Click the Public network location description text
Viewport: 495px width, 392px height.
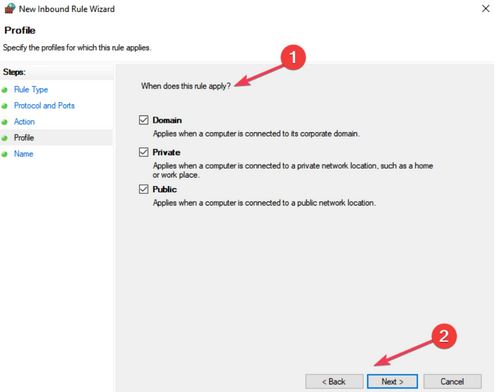pyautogui.click(x=264, y=203)
